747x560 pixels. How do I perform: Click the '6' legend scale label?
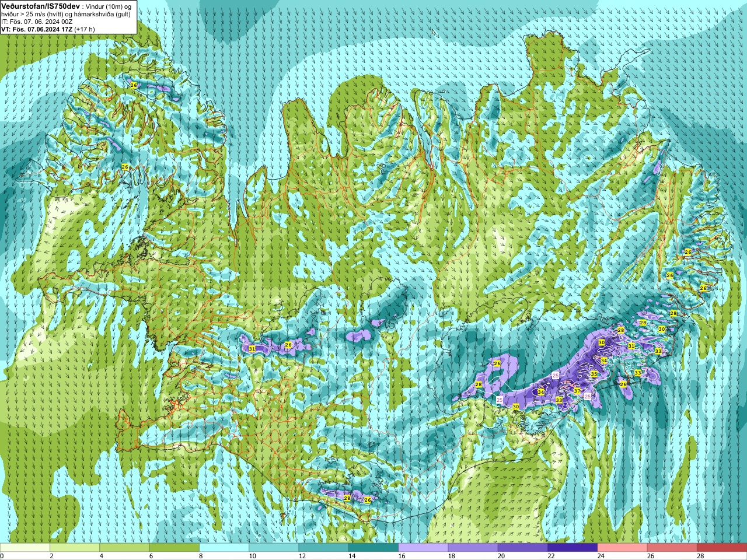[x=151, y=556]
